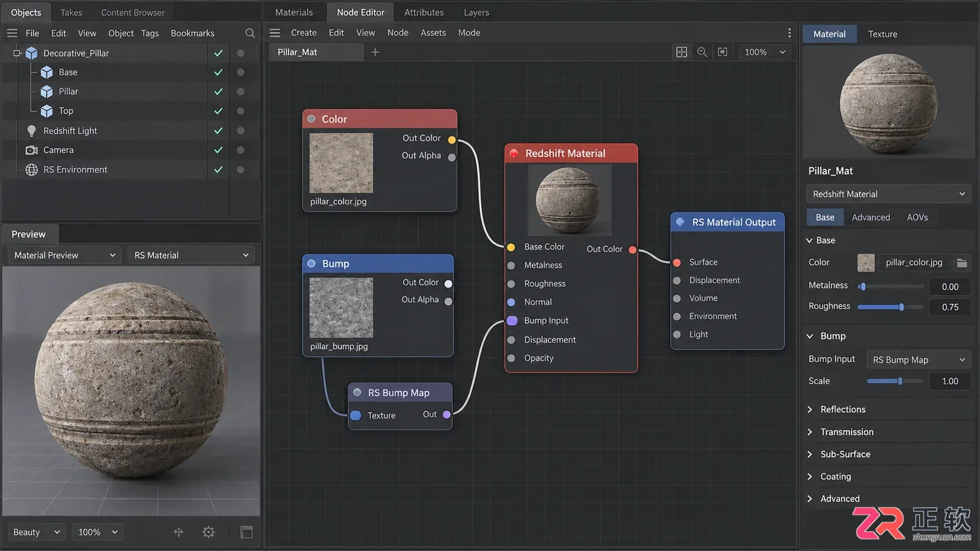Click the RS Environment globe icon
The width and height of the screenshot is (980, 551).
click(x=31, y=169)
